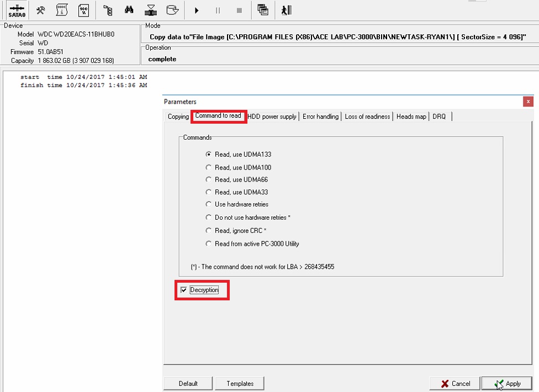Click the disk with arrow icon
The height and width of the screenshot is (392, 539).
click(x=172, y=10)
